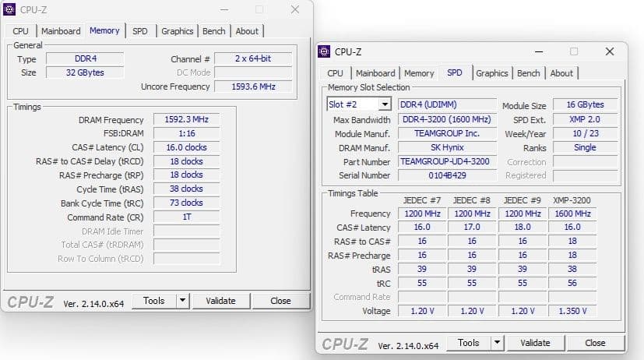This screenshot has height=360, width=644.
Task: Switch to Graphics tab in Memory window
Action: click(177, 31)
